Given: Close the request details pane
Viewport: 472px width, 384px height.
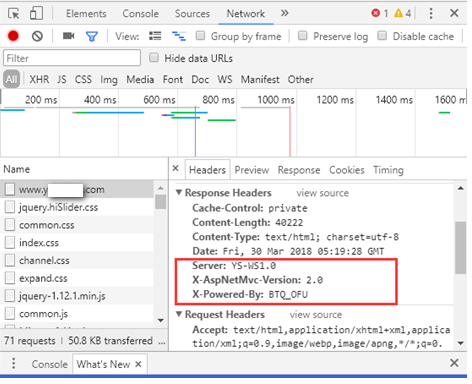Looking at the screenshot, I should (x=176, y=169).
